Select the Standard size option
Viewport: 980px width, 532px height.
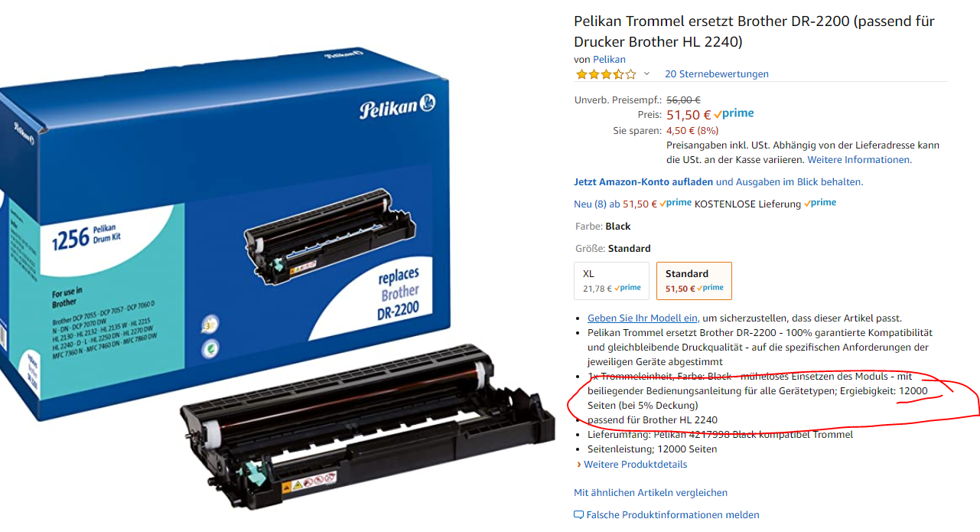coord(694,281)
